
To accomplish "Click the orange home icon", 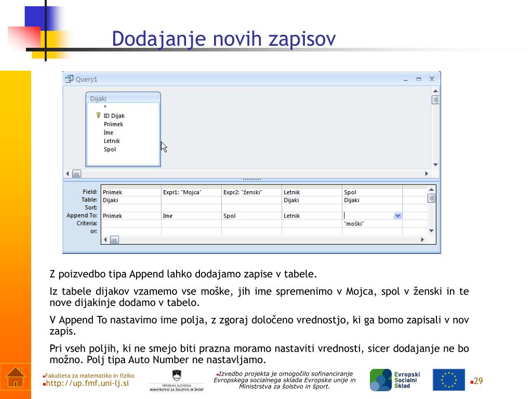I will click(x=15, y=377).
